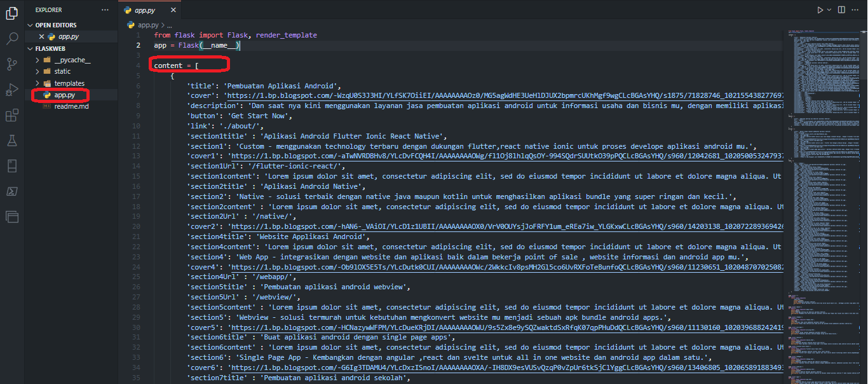
Task: Follow the 'cover' blogspot URL on line 7
Action: point(506,95)
